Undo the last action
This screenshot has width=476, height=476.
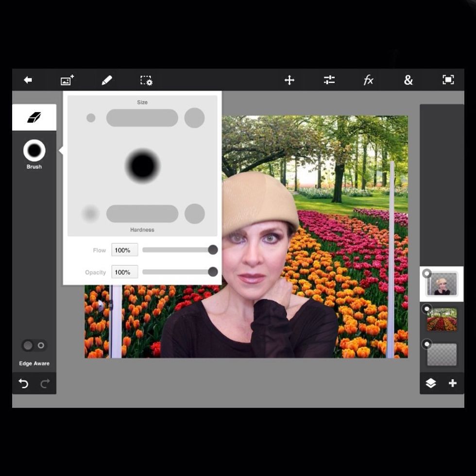(x=23, y=384)
